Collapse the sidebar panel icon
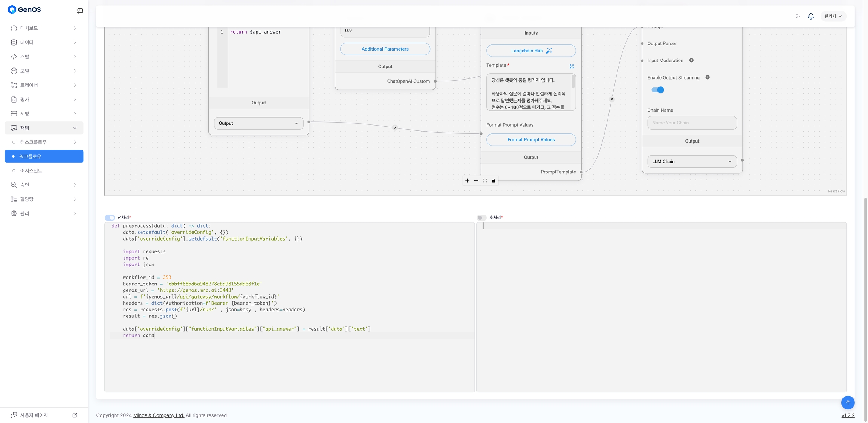868x423 pixels. (80, 11)
